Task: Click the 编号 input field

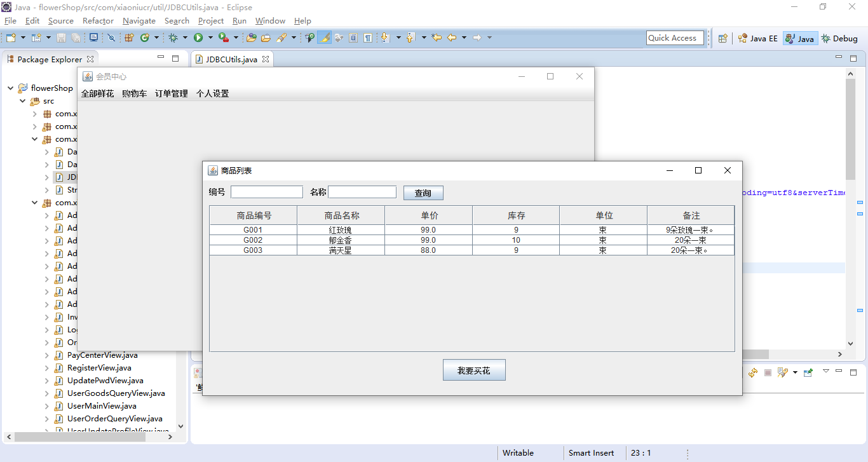Action: 267,192
